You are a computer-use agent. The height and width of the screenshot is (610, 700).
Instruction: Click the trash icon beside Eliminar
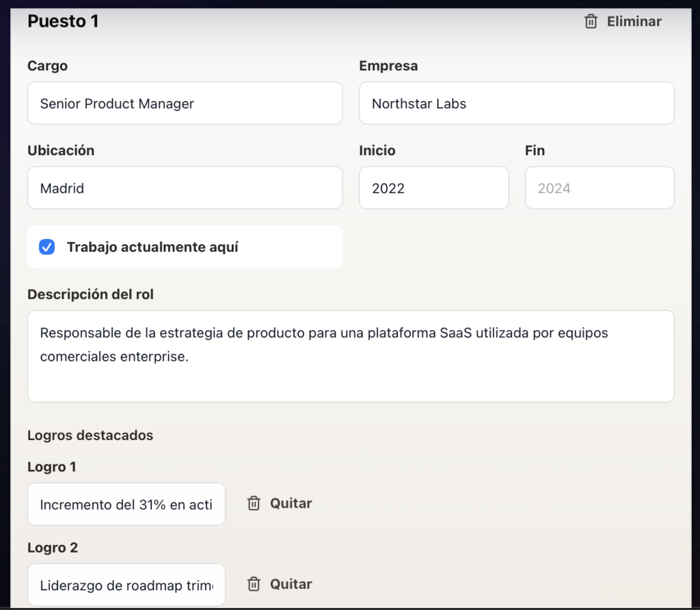point(591,21)
